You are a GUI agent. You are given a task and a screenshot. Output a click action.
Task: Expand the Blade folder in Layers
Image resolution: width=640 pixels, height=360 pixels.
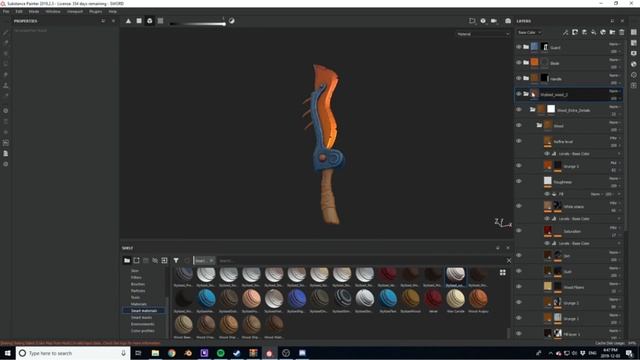(526, 62)
